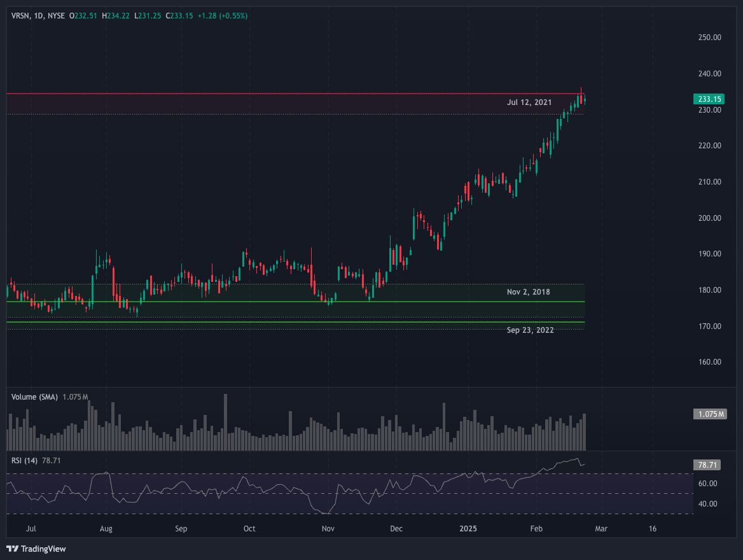Click the 240.00 price axis label

(709, 73)
